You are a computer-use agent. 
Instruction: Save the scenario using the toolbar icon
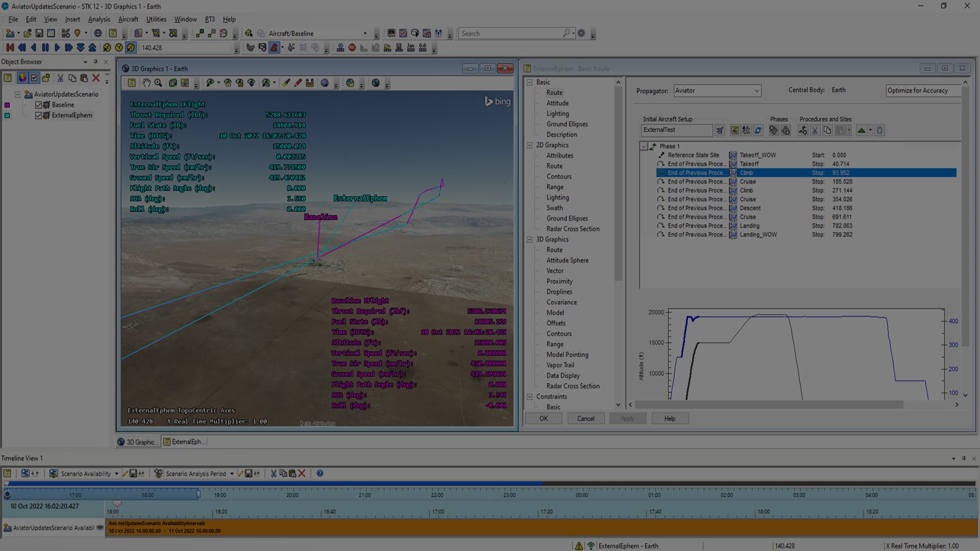[39, 33]
